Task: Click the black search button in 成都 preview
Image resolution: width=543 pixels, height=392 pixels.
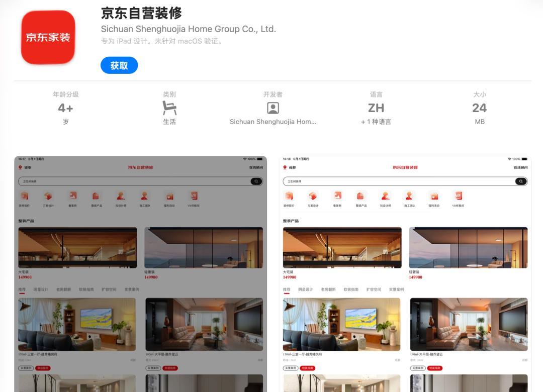Action: point(521,181)
